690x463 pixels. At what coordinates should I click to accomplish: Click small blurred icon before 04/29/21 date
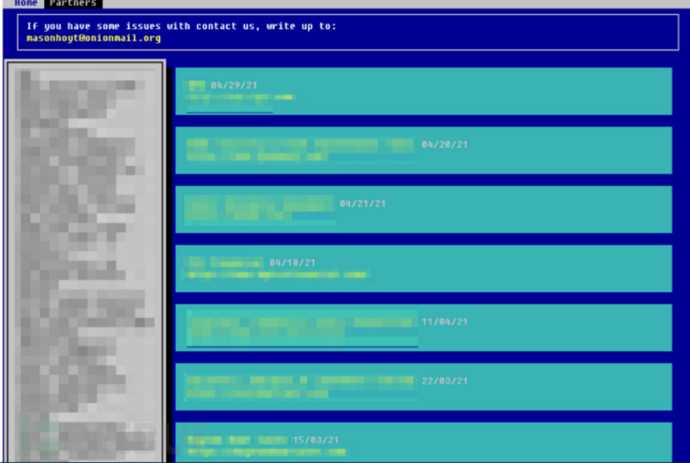[196, 85]
